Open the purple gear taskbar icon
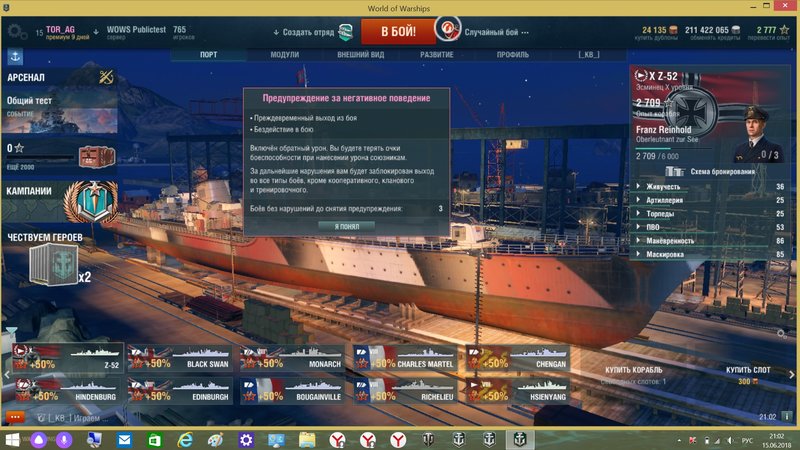The height and width of the screenshot is (450, 800). pos(246,439)
